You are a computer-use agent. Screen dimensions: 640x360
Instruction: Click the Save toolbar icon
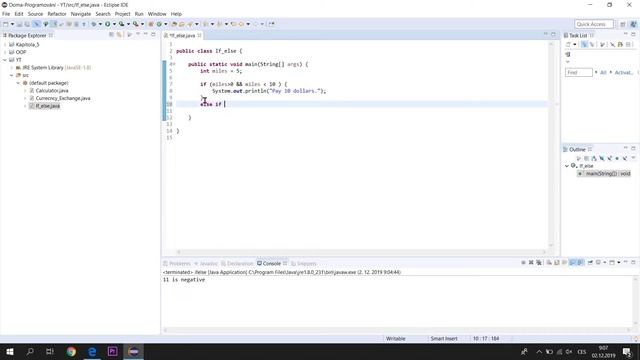[x=19, y=24]
